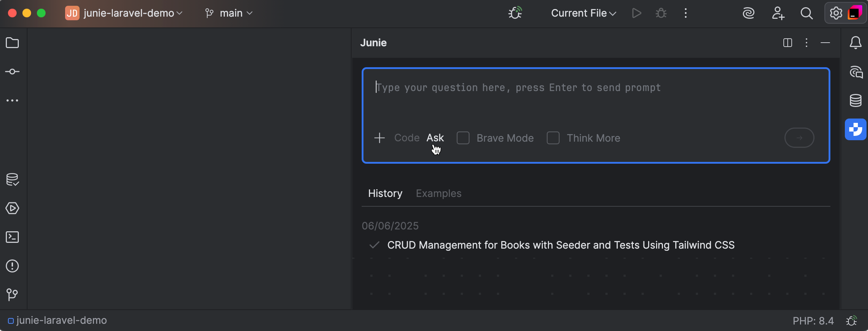
Task: Enable Brave Mode checkbox
Action: click(463, 138)
